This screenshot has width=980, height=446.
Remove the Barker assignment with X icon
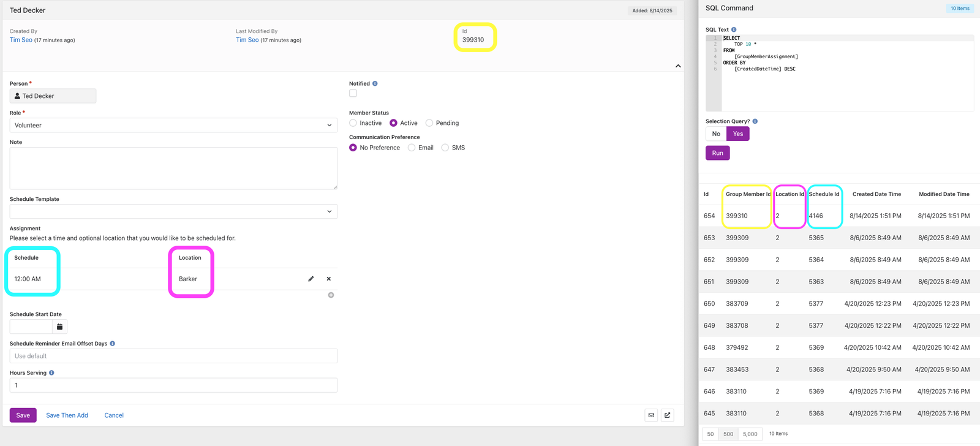pos(329,279)
